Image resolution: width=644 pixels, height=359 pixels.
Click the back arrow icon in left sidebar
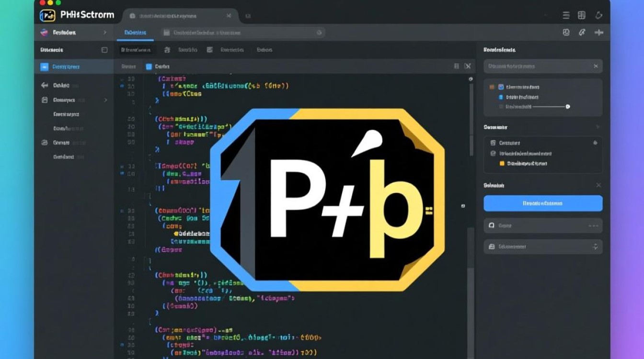pyautogui.click(x=45, y=85)
